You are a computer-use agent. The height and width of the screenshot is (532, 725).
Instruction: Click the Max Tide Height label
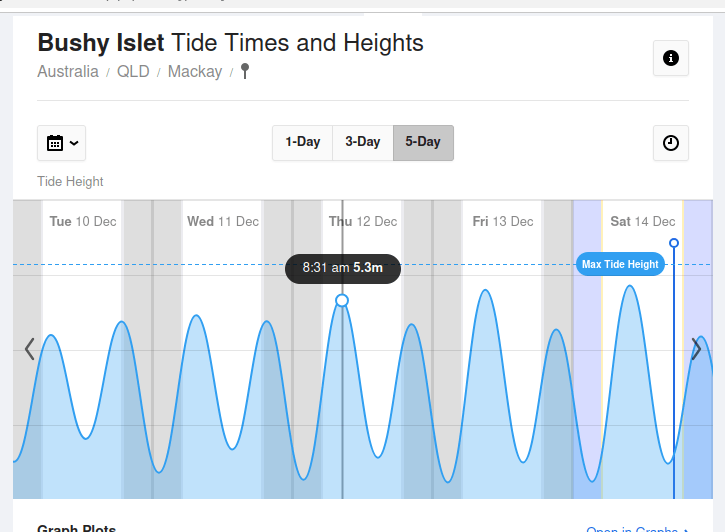click(x=620, y=264)
